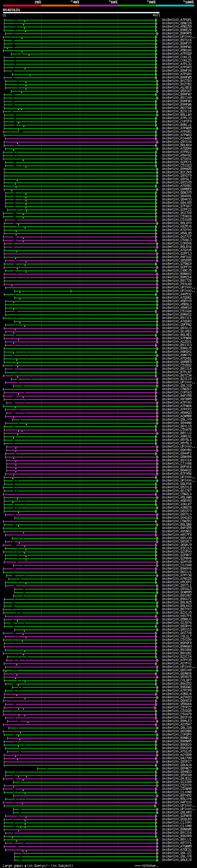Open hit UniRef100_B9R9P5
197x868 pixels.
click(176, 33)
